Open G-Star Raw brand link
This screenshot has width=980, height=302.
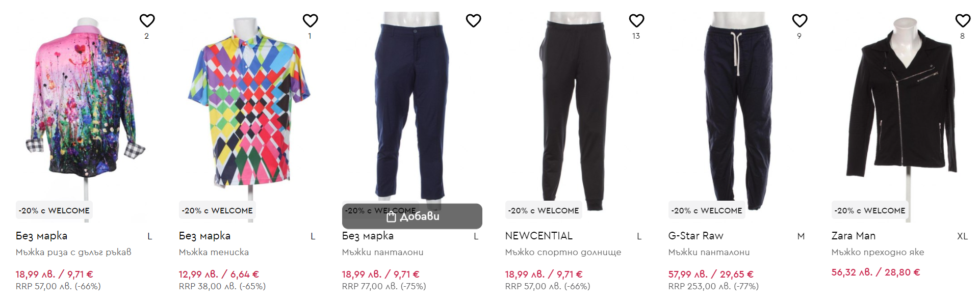[695, 236]
